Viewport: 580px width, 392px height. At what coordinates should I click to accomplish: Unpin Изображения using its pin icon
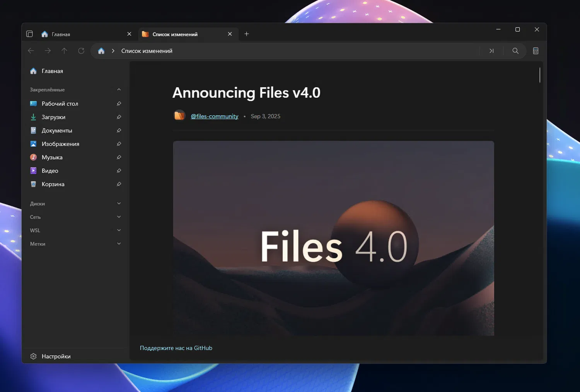(119, 144)
